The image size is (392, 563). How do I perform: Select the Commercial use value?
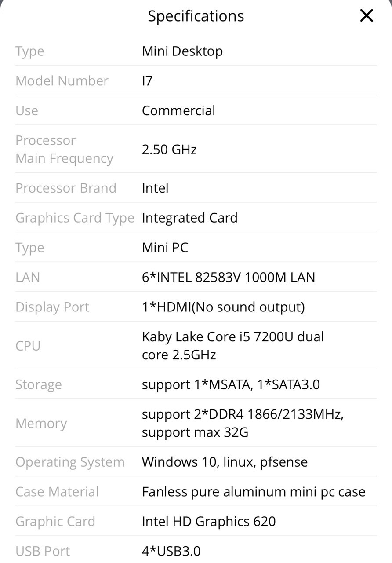pos(178,110)
